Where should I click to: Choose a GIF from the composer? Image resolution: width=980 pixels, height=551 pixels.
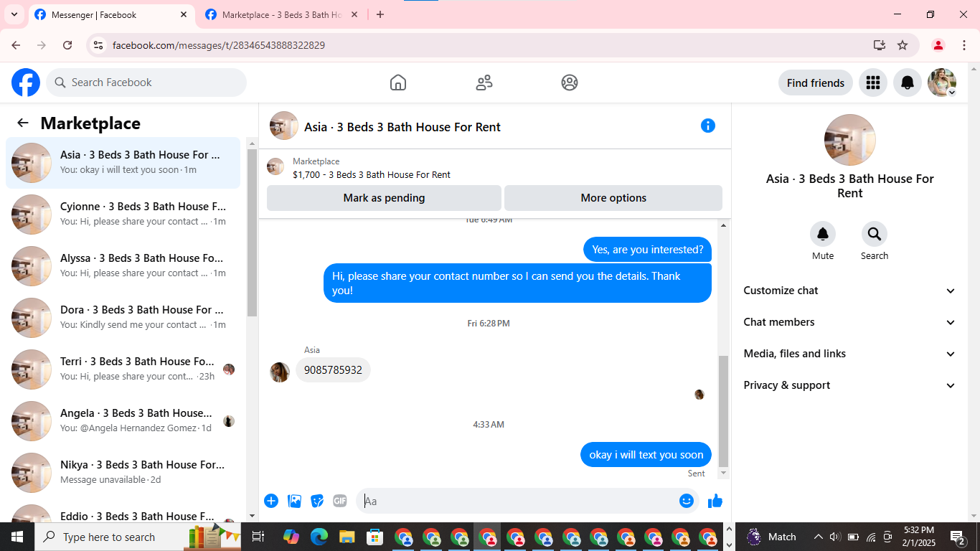pyautogui.click(x=340, y=501)
